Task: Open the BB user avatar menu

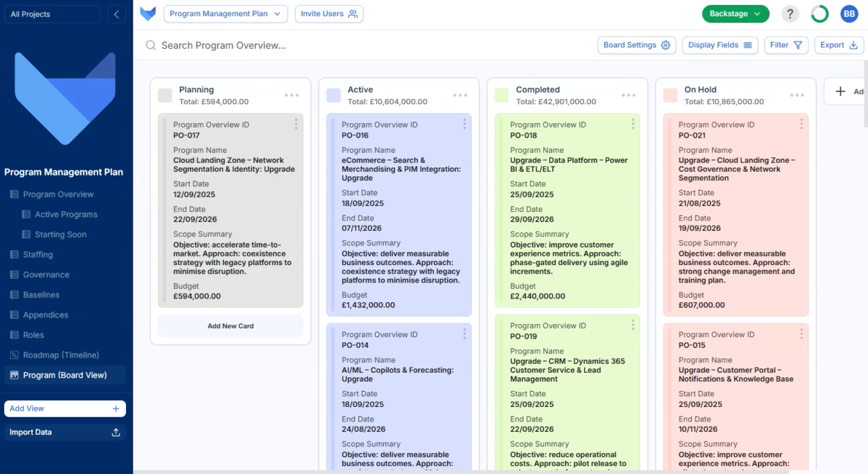Action: point(849,14)
